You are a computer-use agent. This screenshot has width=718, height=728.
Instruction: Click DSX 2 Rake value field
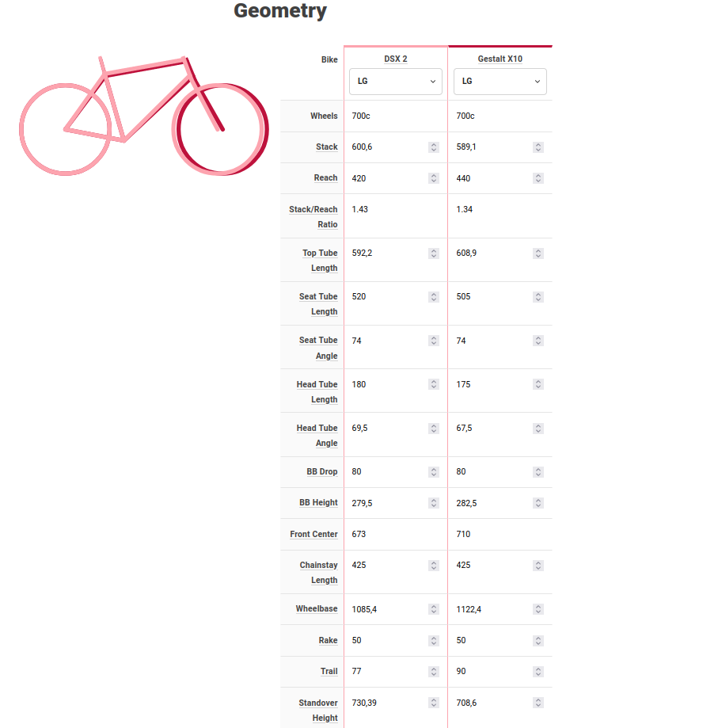[x=388, y=640]
